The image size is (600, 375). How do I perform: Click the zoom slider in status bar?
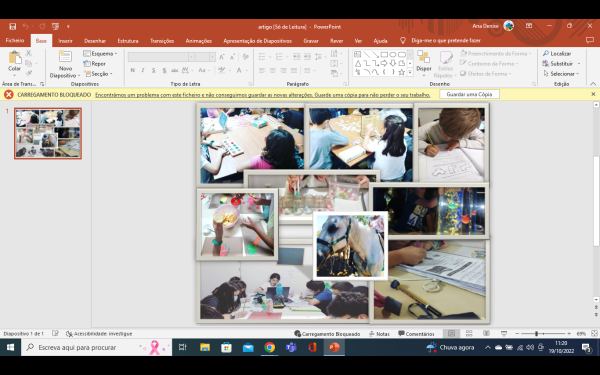pos(536,334)
